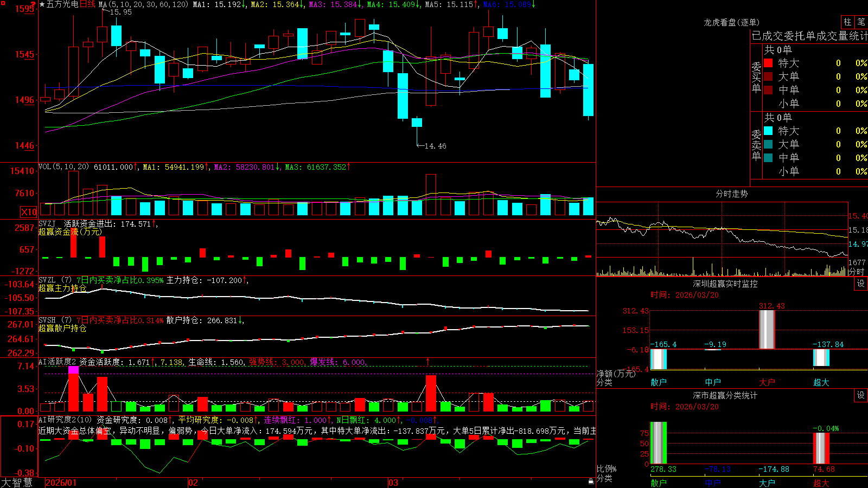
Task: Open the VOL(5,10,20) indicator parameters
Action: point(63,167)
